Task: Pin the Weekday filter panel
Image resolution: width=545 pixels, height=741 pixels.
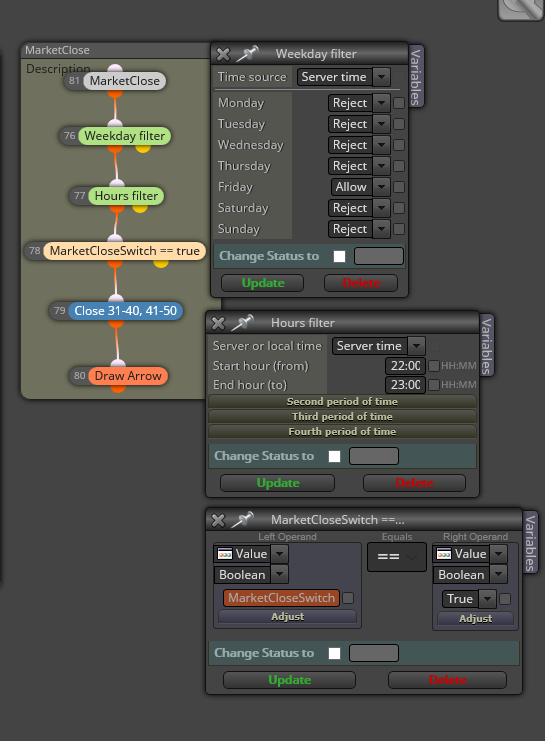Action: pos(248,53)
